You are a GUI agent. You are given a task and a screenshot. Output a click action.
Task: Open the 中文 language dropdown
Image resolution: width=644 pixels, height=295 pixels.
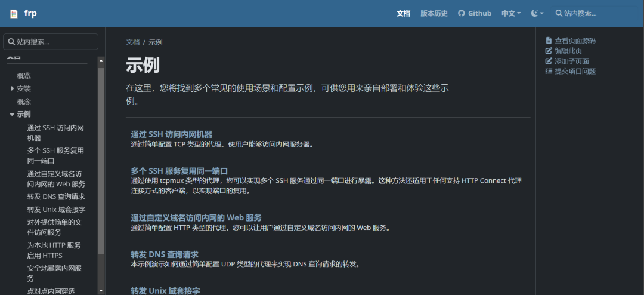[510, 13]
